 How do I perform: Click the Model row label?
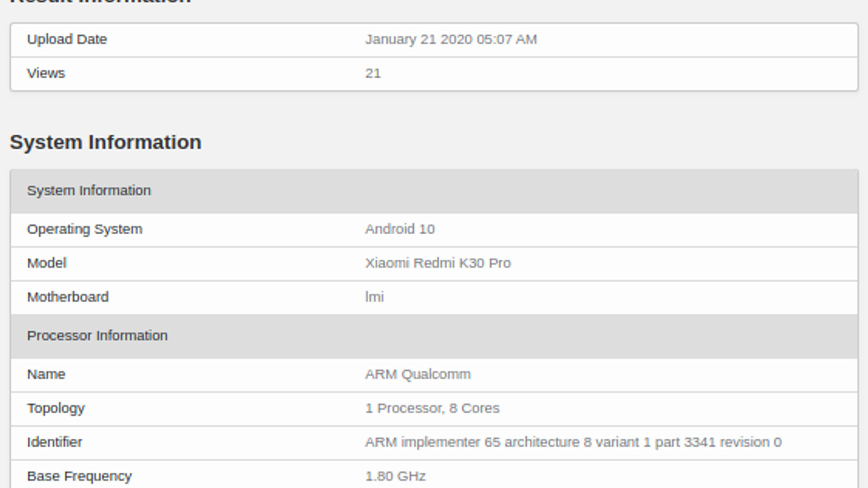pyautogui.click(x=47, y=263)
